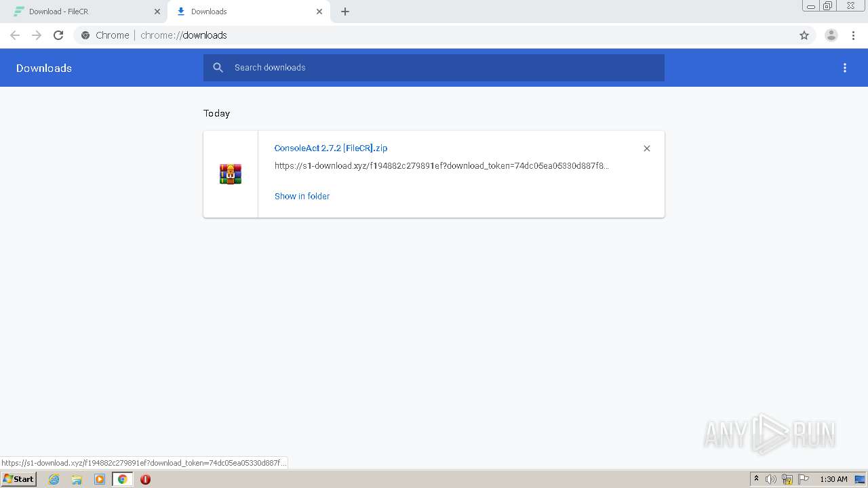Open Windows Explorer folder icon in taskbar
868x488 pixels.
pyautogui.click(x=77, y=479)
